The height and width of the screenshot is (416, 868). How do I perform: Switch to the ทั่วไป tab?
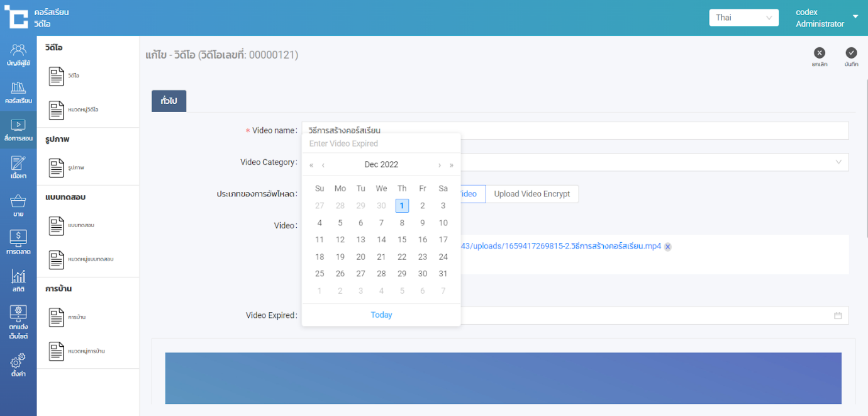point(169,101)
